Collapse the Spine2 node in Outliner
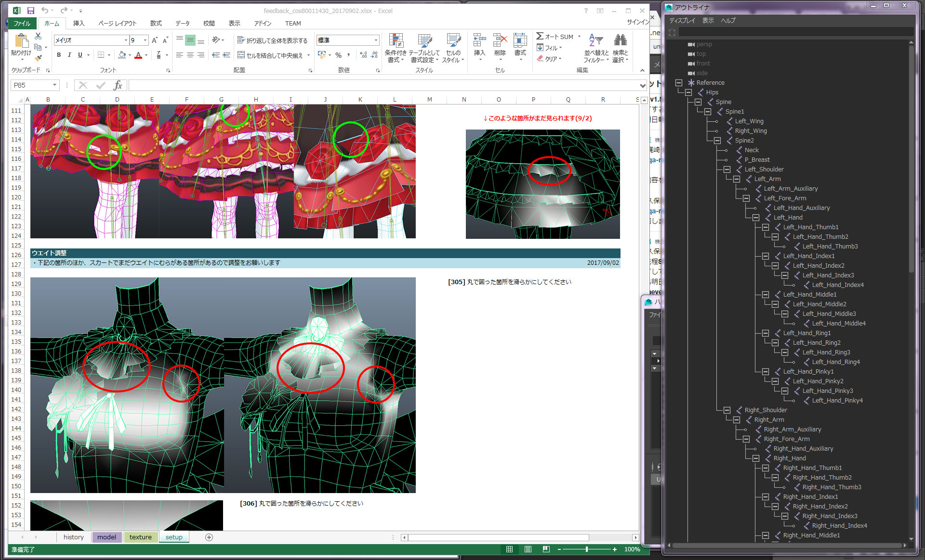Viewport: 925px width, 560px height. (717, 140)
